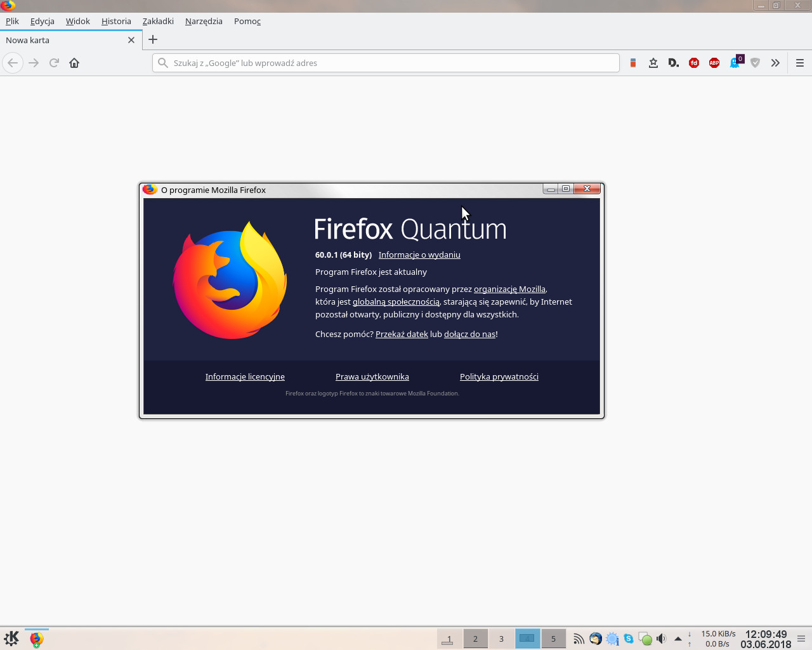Open the Historia menu

pos(116,21)
